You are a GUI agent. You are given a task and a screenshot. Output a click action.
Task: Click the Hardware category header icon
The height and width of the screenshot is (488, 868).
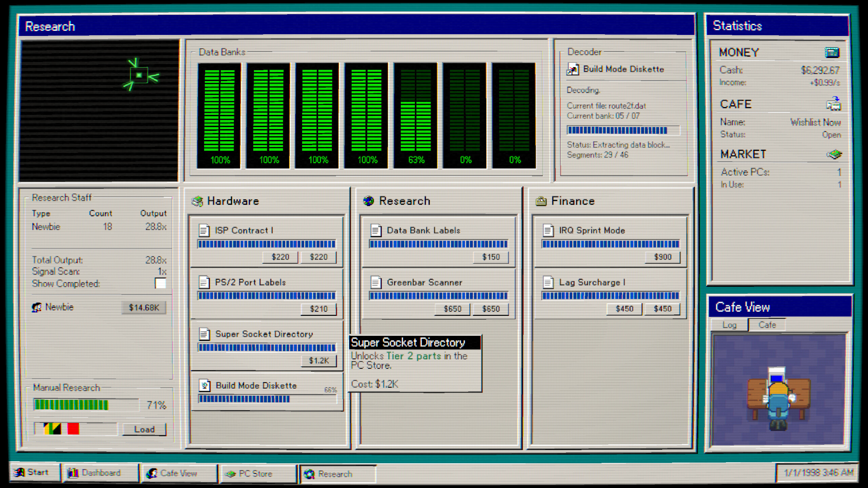pos(197,201)
